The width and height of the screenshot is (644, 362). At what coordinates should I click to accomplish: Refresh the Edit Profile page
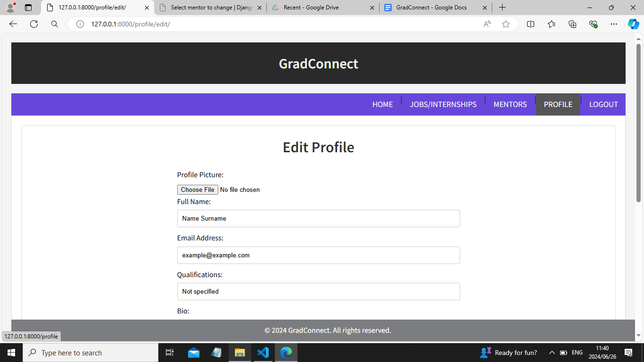pyautogui.click(x=33, y=24)
